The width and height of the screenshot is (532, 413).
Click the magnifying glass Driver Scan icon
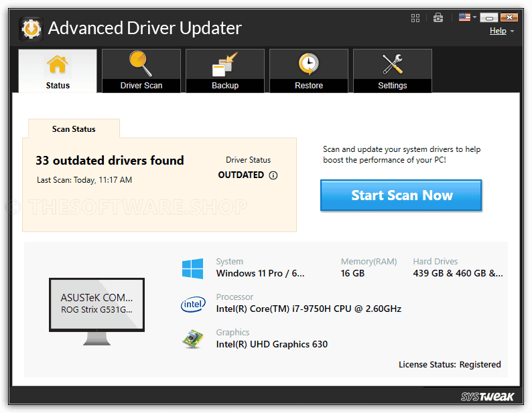point(141,64)
